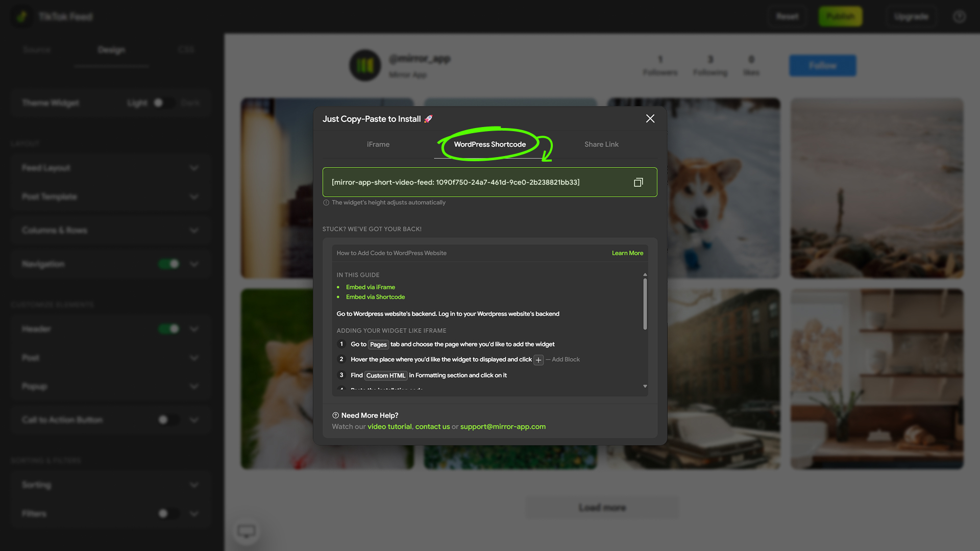Open the Sorting options
Viewport: 980px width, 551px height.
pyautogui.click(x=194, y=485)
